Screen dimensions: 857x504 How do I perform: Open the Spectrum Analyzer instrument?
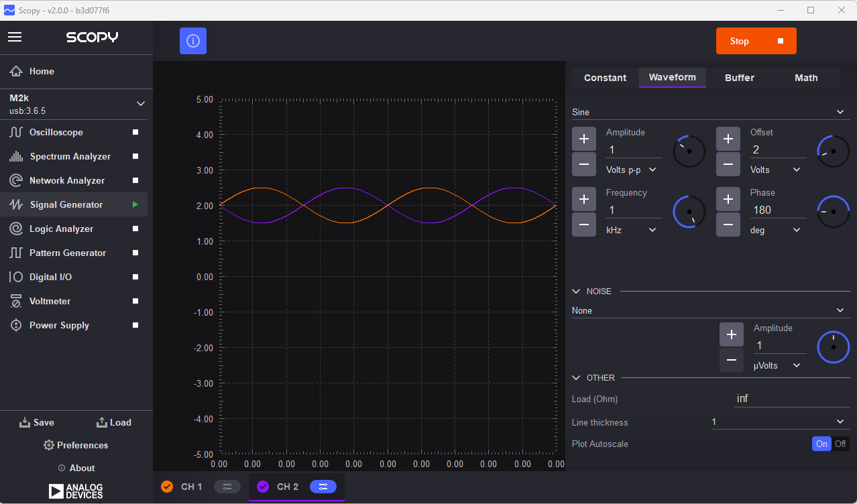coord(74,156)
